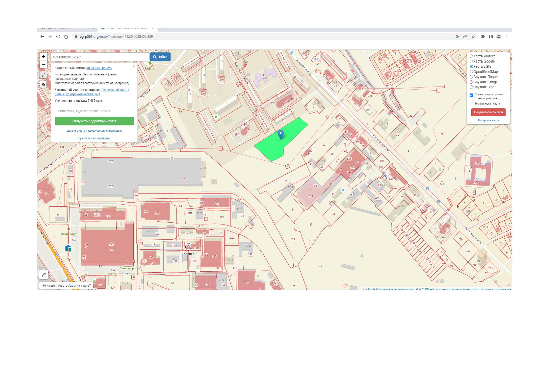Click the Клевер map marker icon

click(188, 247)
